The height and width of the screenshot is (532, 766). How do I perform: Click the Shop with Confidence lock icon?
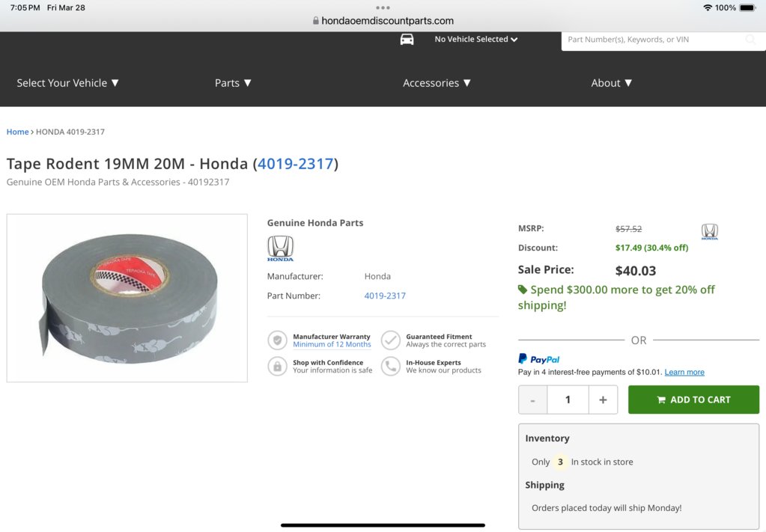[x=277, y=366]
